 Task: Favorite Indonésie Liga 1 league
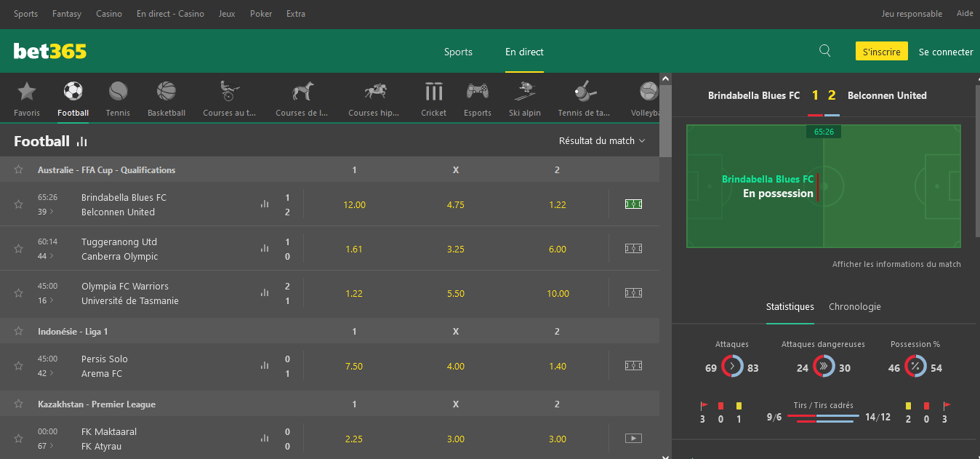[19, 331]
